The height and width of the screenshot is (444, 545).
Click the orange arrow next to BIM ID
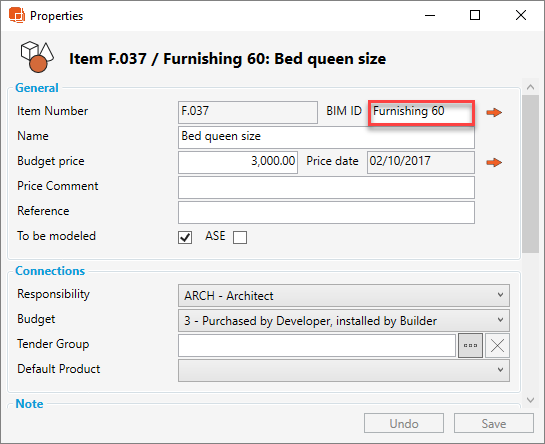tap(494, 112)
